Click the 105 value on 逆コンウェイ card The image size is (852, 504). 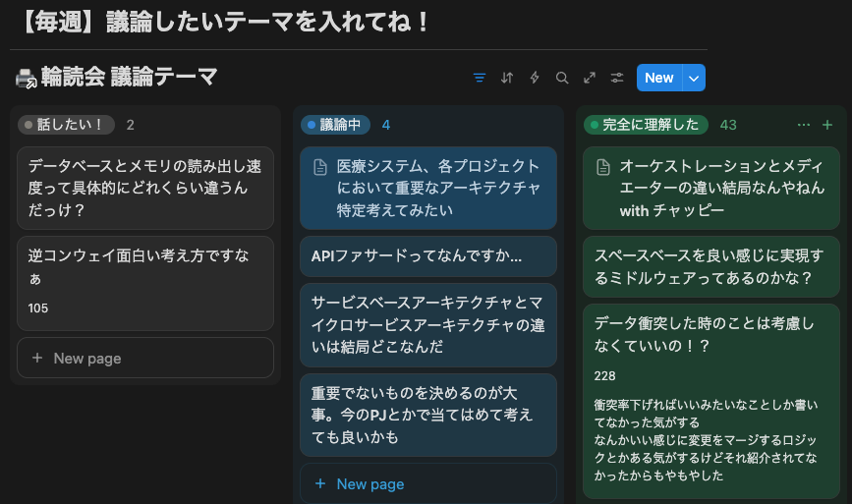pyautogui.click(x=38, y=308)
